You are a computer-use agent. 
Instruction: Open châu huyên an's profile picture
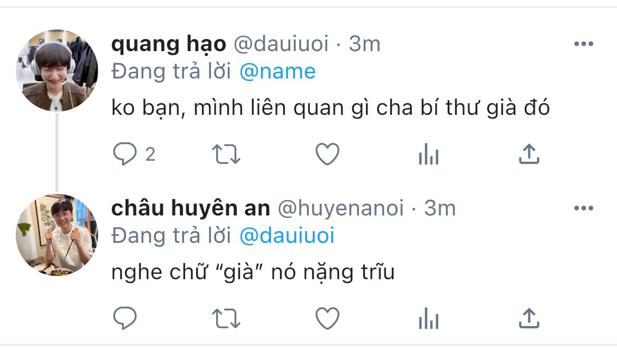coord(56,234)
